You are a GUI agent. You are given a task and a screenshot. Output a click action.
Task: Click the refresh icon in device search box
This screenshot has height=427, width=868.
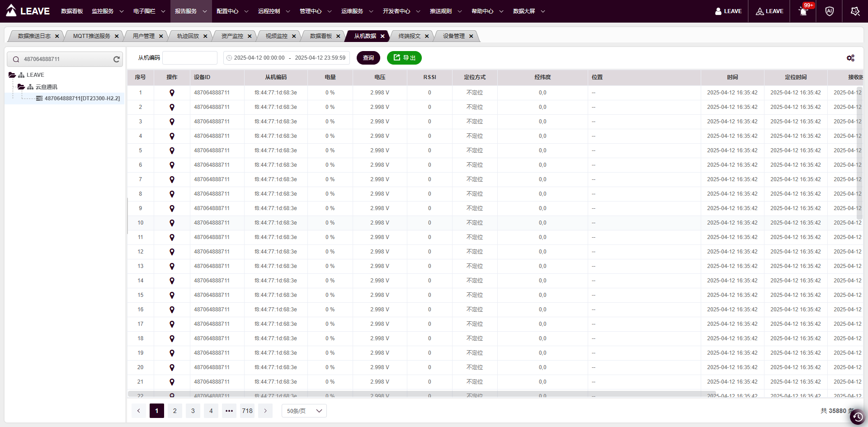click(116, 59)
